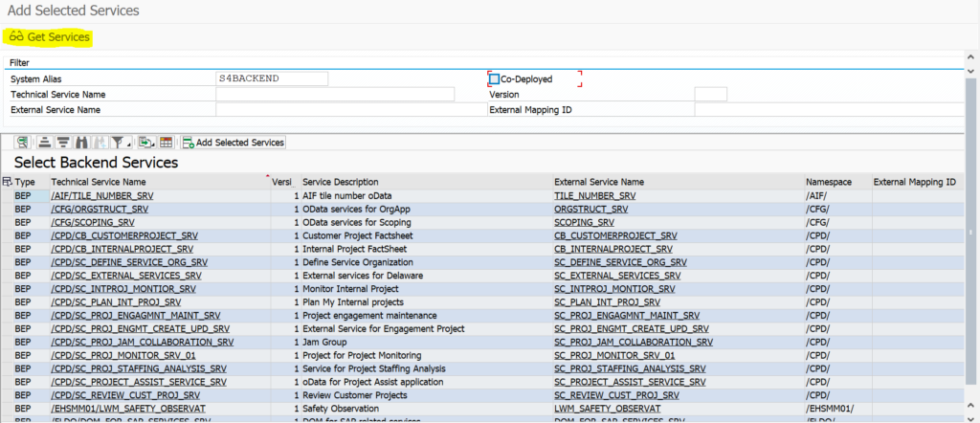This screenshot has height=423, width=980.
Task: Open the external SC_PROJ_ENGMT_CREATE_UPD_SRV link
Action: [632, 328]
